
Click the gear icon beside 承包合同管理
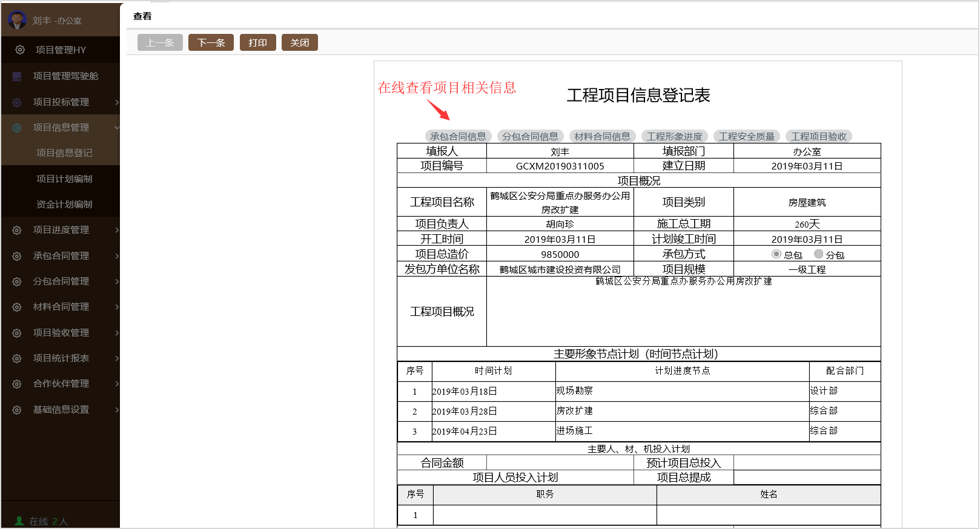point(17,256)
